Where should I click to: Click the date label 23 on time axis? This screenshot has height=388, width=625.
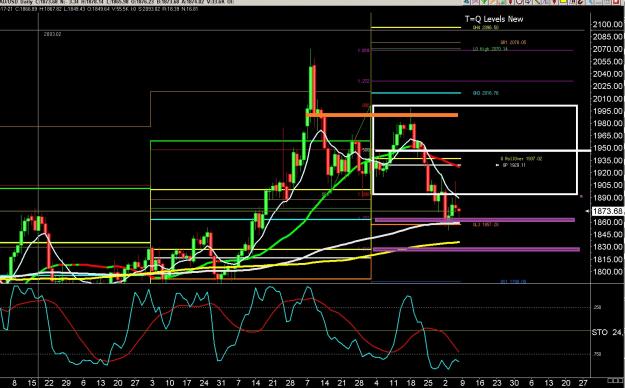click(x=497, y=383)
